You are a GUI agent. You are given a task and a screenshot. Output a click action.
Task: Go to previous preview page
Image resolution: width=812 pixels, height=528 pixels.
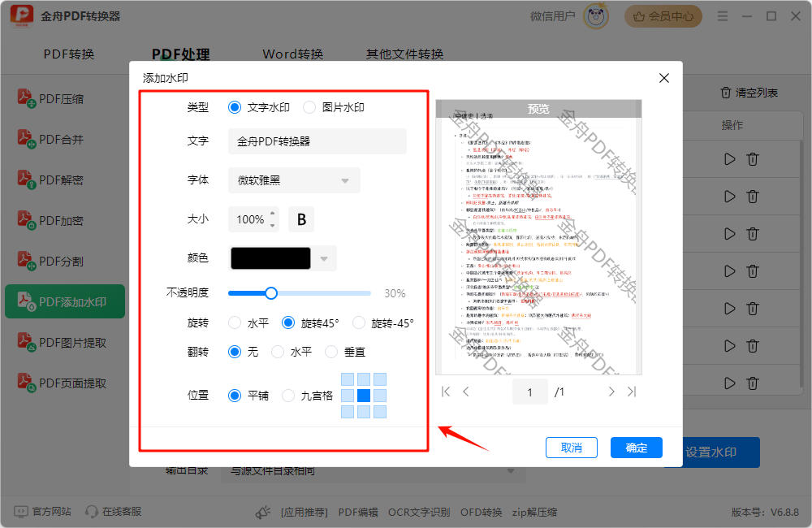pyautogui.click(x=466, y=392)
